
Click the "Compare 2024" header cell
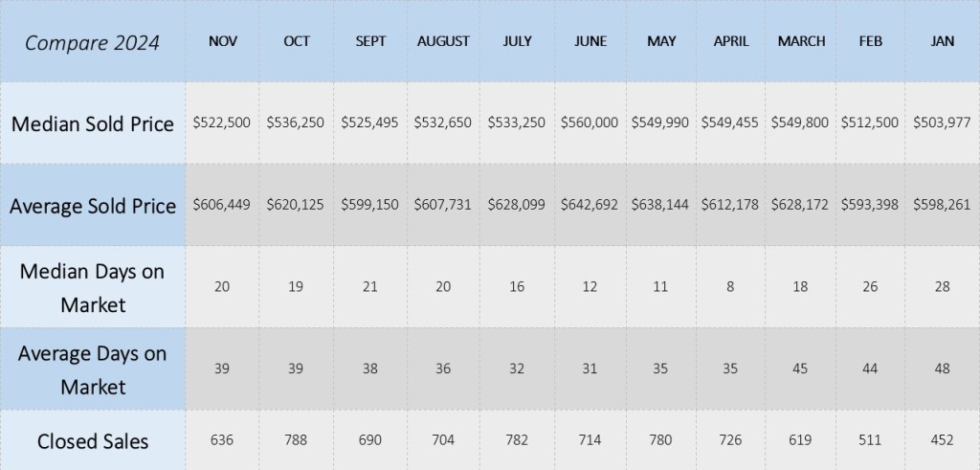(x=92, y=42)
